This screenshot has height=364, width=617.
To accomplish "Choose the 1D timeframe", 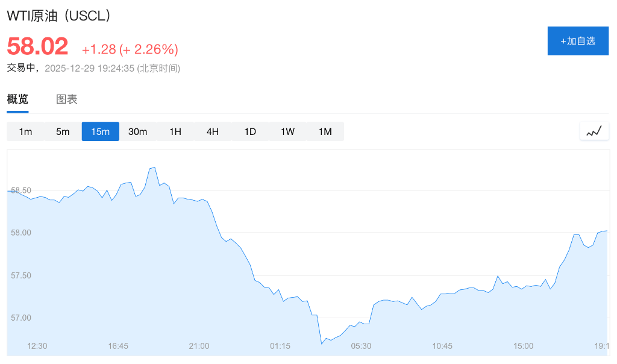I will tap(250, 131).
